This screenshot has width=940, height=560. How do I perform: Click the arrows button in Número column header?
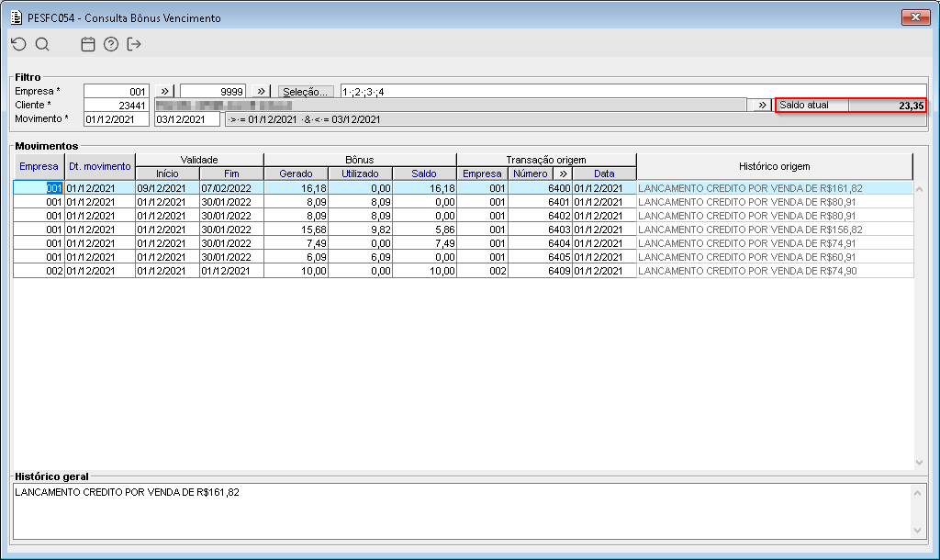tap(563, 174)
